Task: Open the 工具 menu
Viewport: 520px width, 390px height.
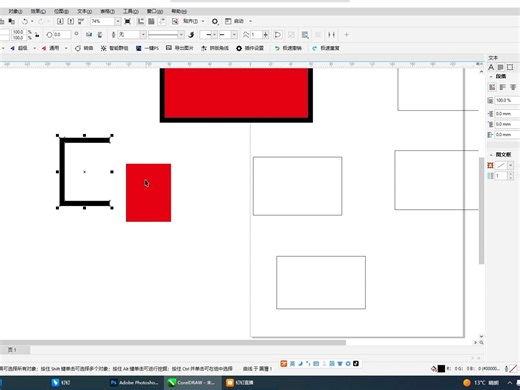Action: pos(130,11)
